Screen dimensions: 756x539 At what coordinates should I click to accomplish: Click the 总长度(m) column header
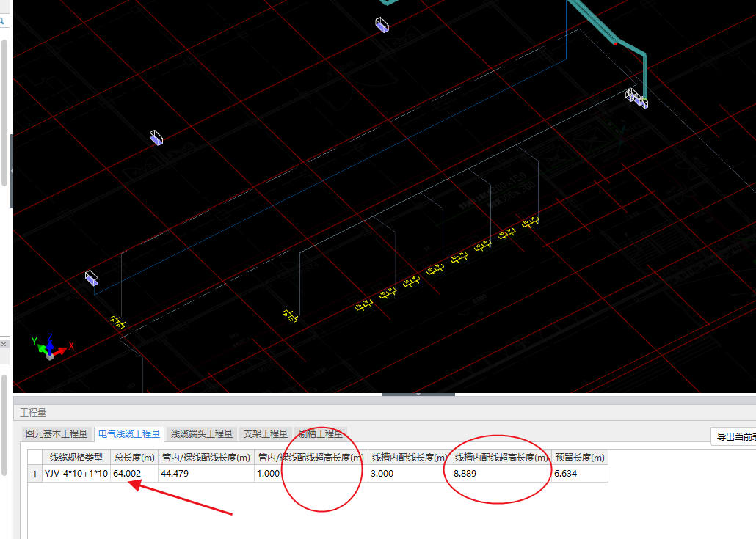pos(134,457)
